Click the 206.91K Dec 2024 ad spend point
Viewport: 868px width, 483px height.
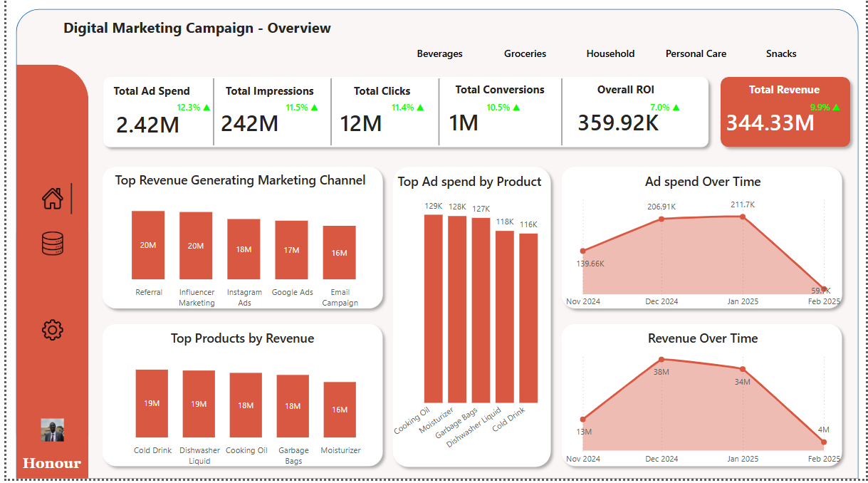pyautogui.click(x=662, y=219)
